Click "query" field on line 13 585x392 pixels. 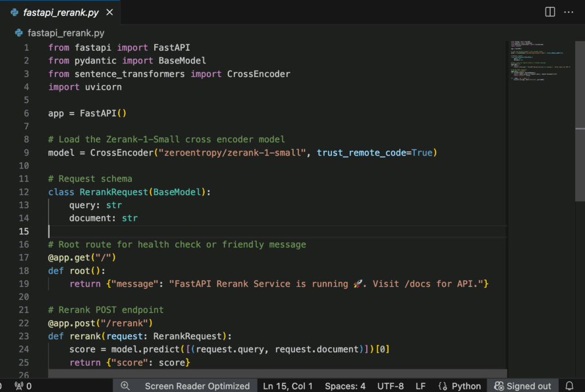tap(82, 205)
